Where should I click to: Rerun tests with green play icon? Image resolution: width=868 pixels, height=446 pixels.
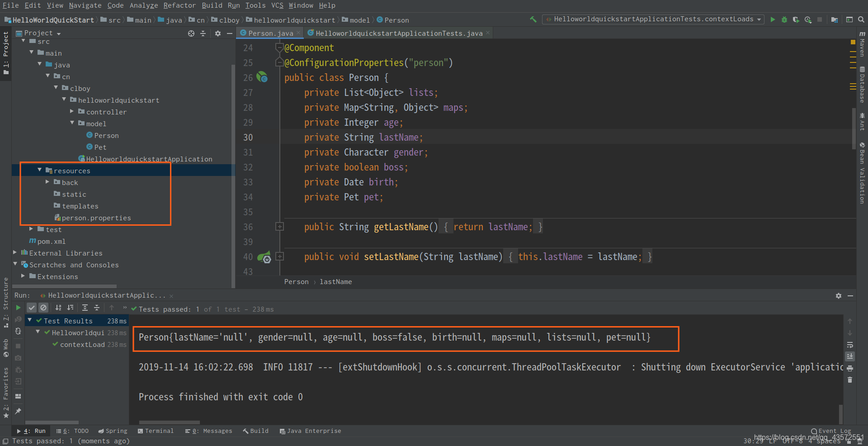pos(18,308)
